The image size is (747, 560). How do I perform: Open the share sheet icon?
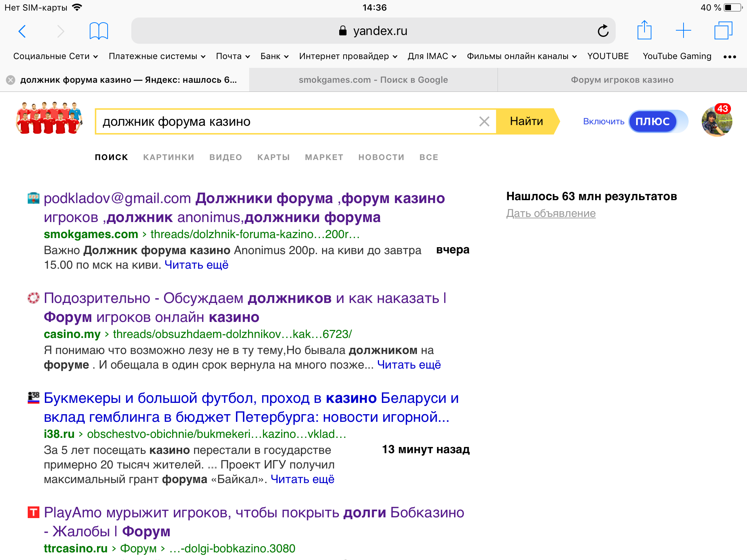click(644, 30)
